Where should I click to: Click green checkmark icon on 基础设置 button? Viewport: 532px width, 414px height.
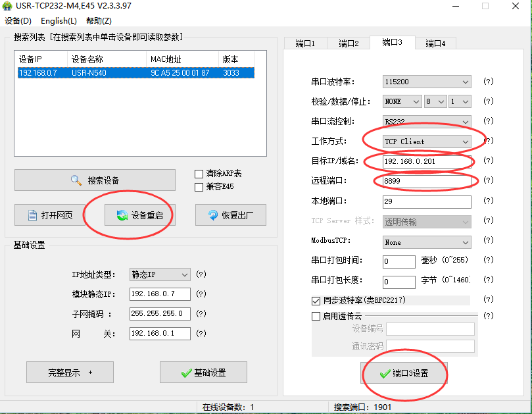186,373
